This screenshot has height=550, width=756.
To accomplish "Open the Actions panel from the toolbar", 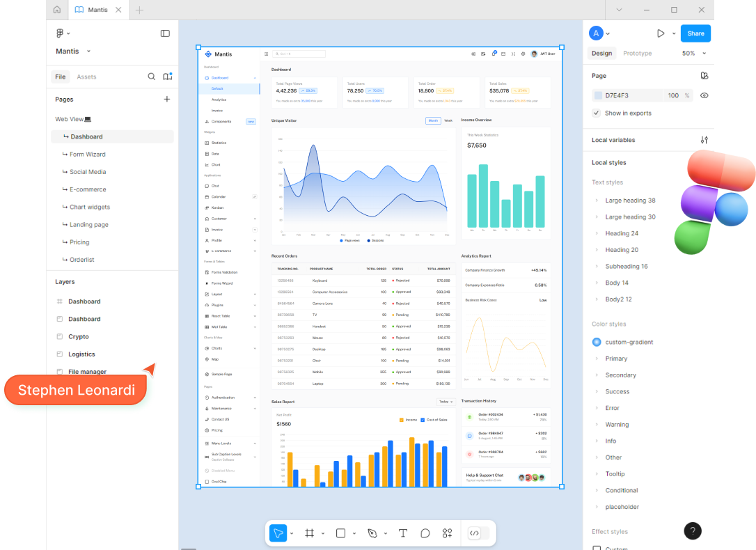I will (448, 533).
